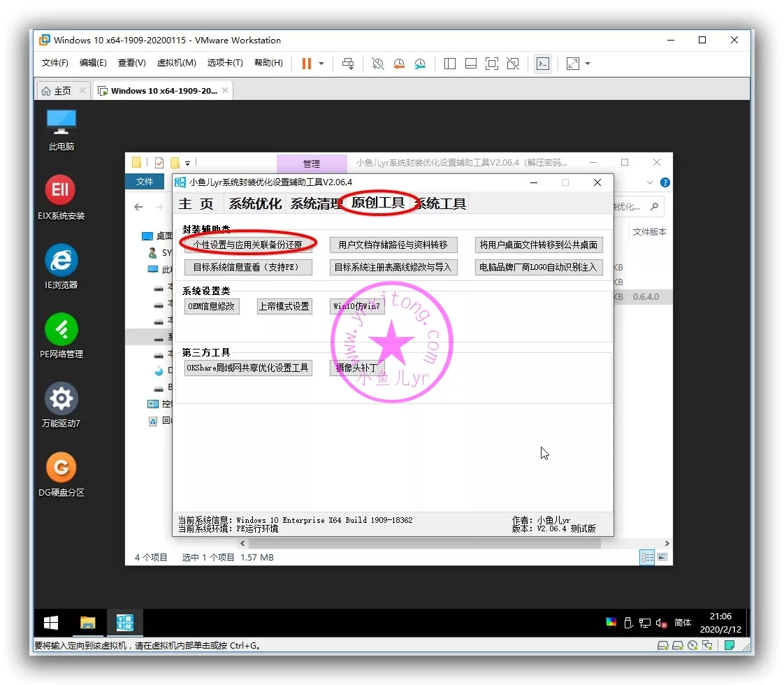Viewport: 784px width, 685px height.
Task: Click the VMware pause virtual machine icon
Action: [306, 64]
